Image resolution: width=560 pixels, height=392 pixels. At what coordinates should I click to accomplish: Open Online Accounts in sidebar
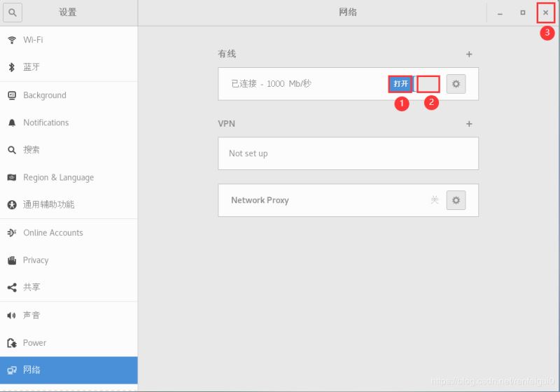(52, 232)
